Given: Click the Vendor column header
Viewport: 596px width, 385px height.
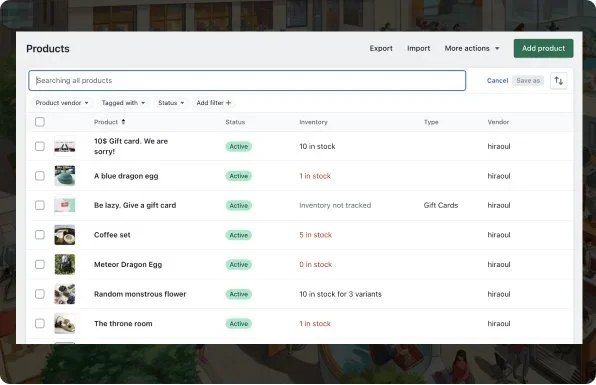Looking at the screenshot, I should click(x=498, y=122).
